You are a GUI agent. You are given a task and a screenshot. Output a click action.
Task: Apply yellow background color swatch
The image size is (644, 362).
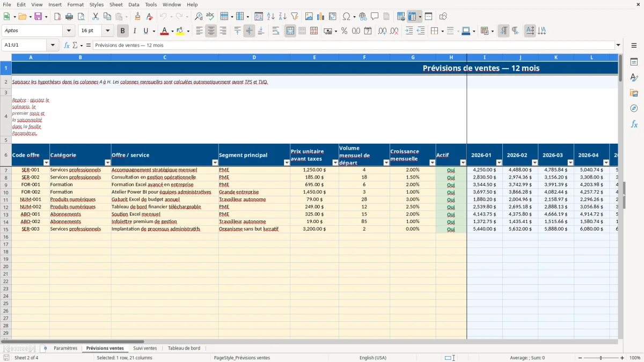[x=180, y=31]
